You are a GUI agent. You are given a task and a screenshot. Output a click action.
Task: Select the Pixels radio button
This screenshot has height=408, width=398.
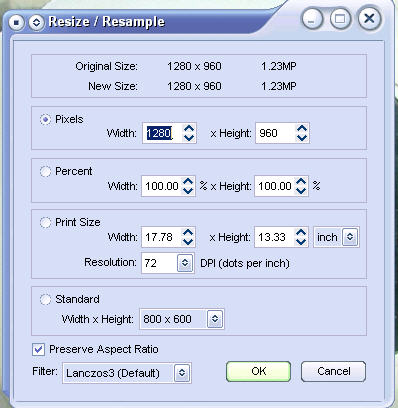tap(45, 119)
